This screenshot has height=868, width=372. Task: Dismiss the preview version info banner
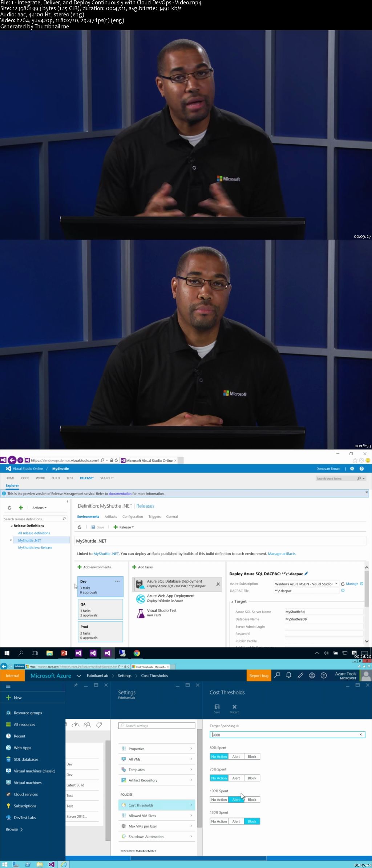[x=367, y=492]
